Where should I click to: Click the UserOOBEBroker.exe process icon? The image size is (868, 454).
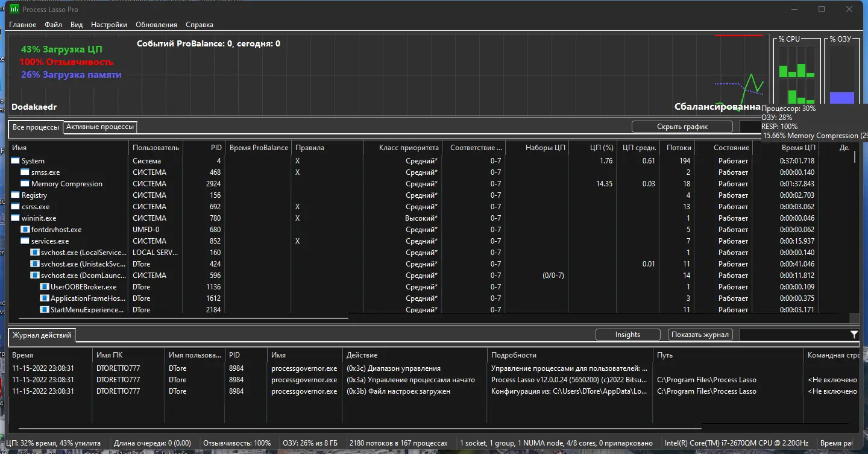(x=44, y=287)
